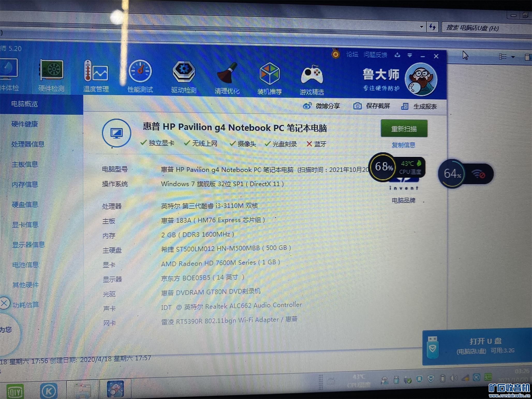Select 主板信息 in the sidebar

tap(25, 164)
